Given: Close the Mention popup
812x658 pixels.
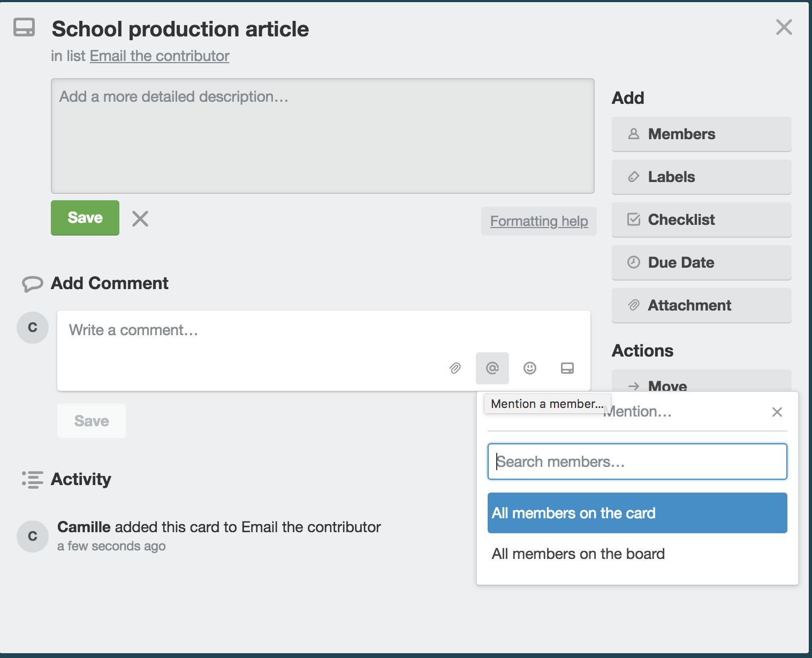Looking at the screenshot, I should coord(777,412).
